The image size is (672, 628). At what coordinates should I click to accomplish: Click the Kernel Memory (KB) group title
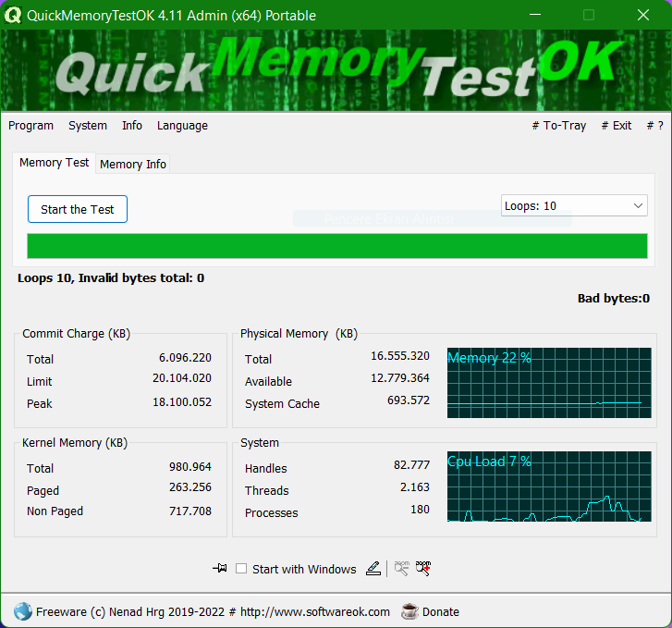[75, 443]
